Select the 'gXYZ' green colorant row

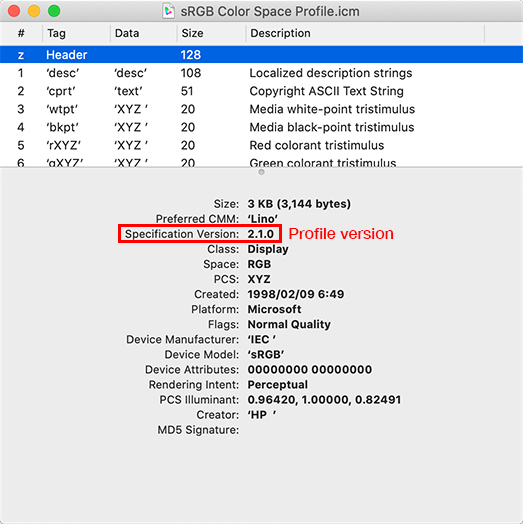[261, 162]
